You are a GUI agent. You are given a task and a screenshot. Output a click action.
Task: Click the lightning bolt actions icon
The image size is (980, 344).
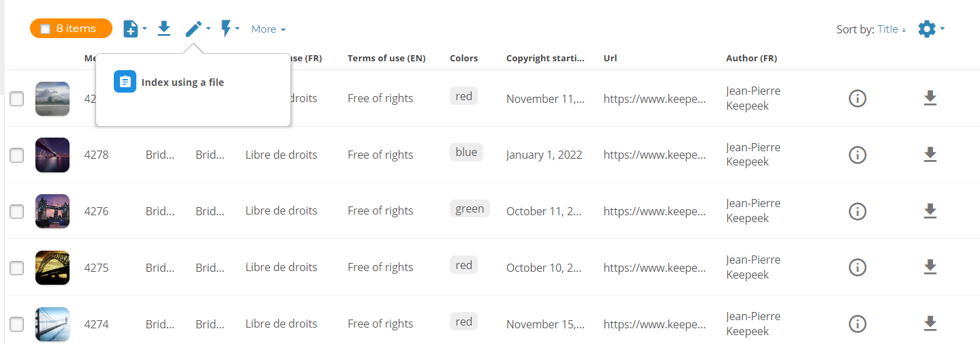[226, 29]
